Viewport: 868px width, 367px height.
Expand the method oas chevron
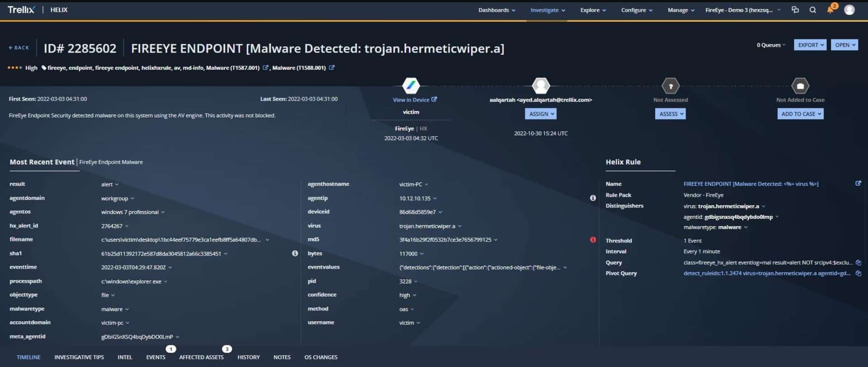pyautogui.click(x=412, y=309)
